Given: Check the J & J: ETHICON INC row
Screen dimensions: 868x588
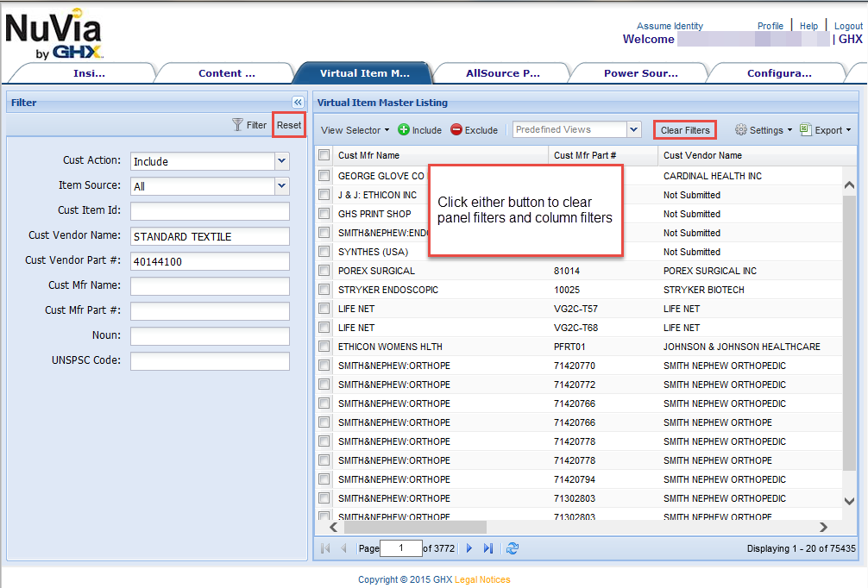Looking at the screenshot, I should coord(324,195).
